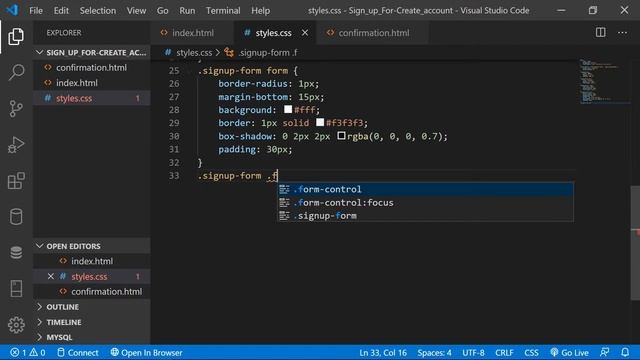Open the Extensions view icon
The image size is (640, 360).
coord(16,180)
